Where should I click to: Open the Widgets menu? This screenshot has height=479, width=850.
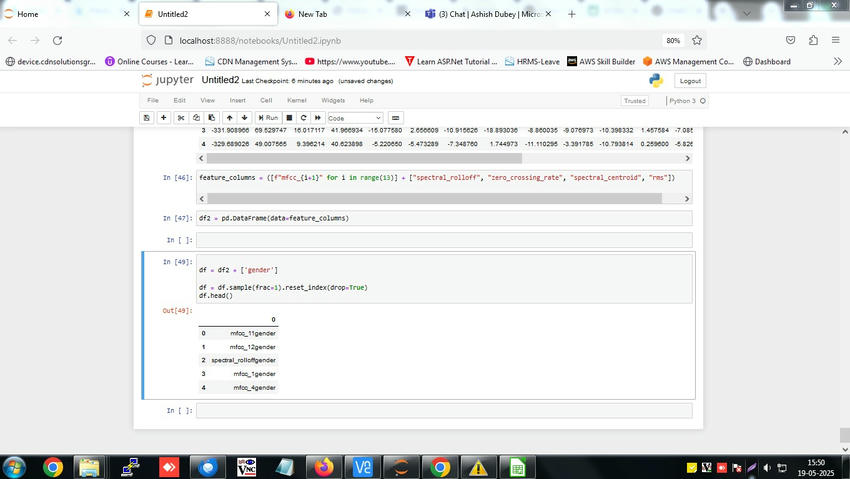tap(333, 100)
